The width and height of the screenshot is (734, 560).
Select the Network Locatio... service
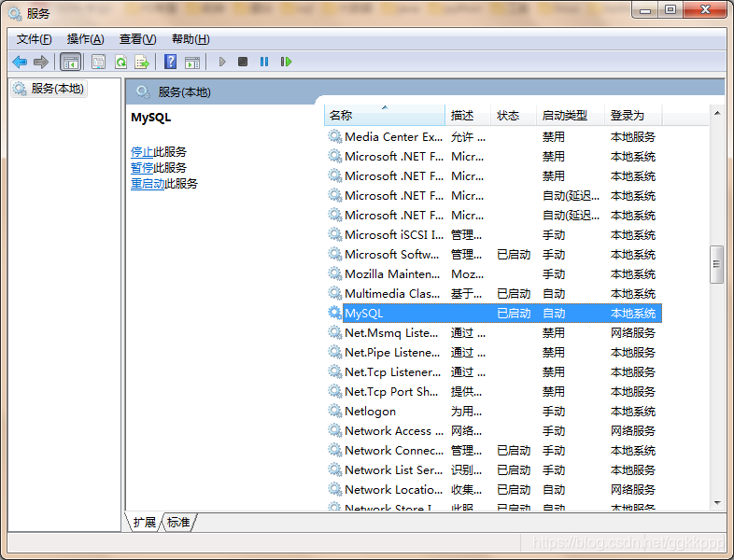coord(494,490)
